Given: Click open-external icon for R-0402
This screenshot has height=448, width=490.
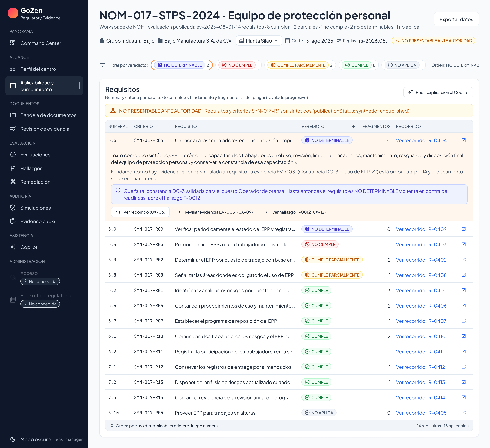Looking at the screenshot, I should point(463,260).
